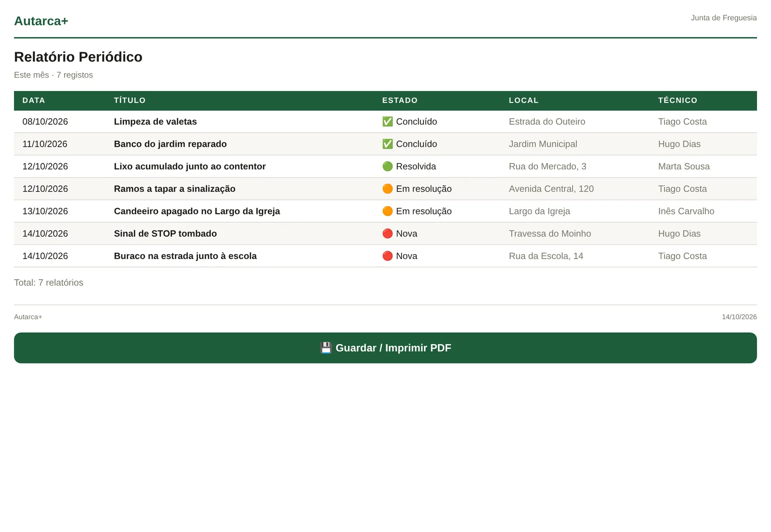Click the location 'Jardim Municipal'
This screenshot has width=771, height=532.
543,144
